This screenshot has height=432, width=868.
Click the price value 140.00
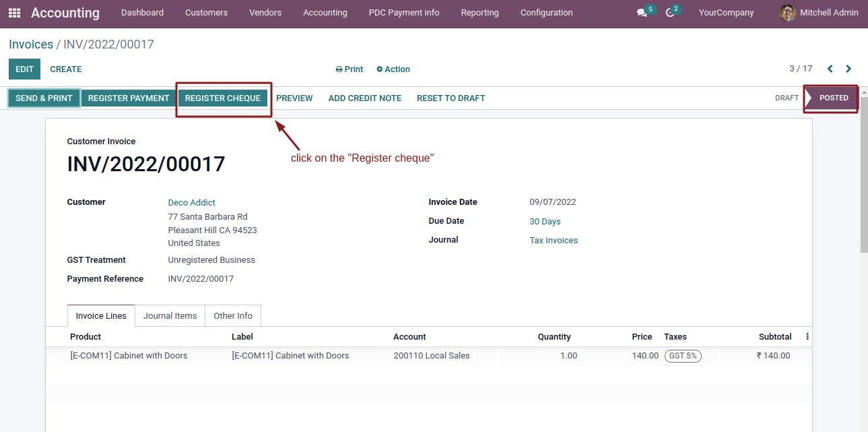click(x=645, y=356)
